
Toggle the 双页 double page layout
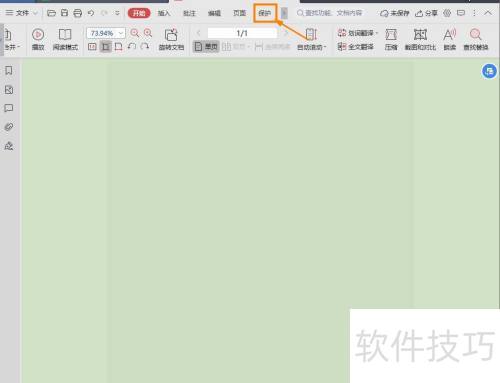click(x=236, y=47)
